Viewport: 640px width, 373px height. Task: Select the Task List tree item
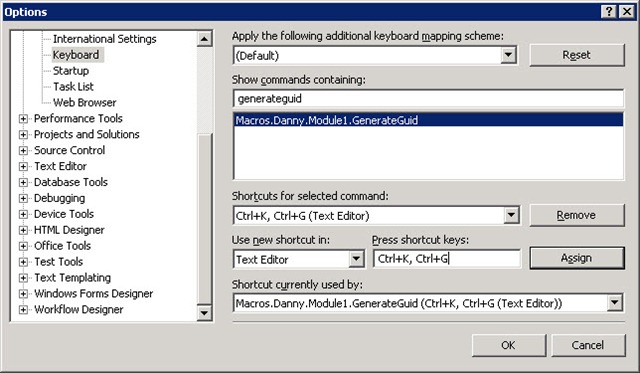coord(73,87)
